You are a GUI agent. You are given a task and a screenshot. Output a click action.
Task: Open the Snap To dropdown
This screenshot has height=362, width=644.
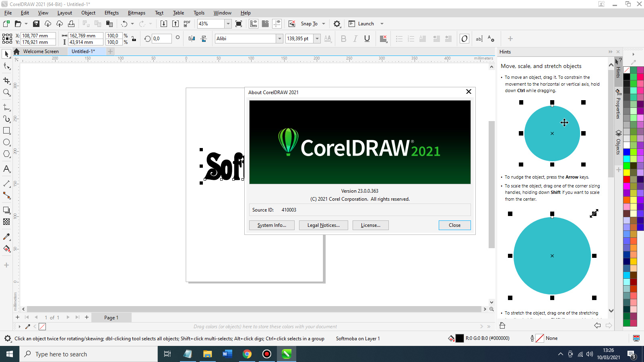click(318, 23)
